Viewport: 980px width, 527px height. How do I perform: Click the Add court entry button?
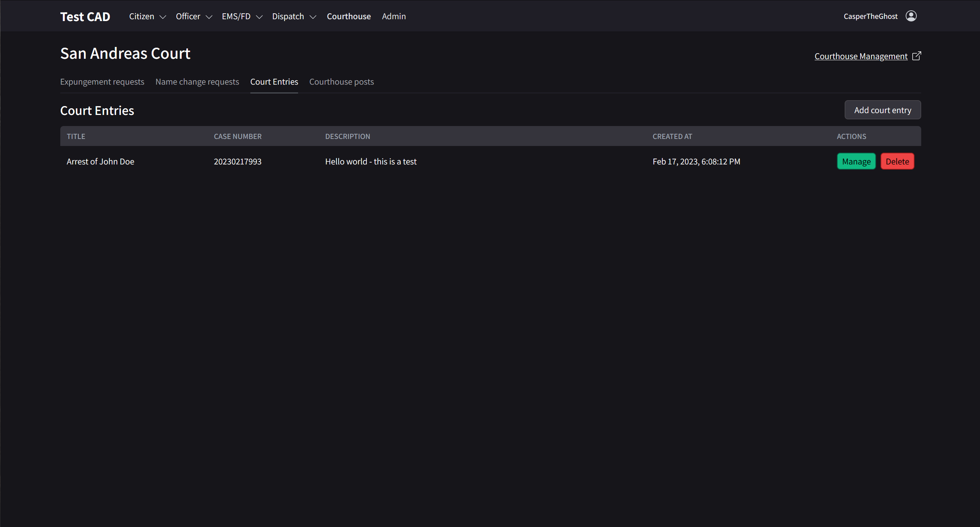[x=882, y=110]
